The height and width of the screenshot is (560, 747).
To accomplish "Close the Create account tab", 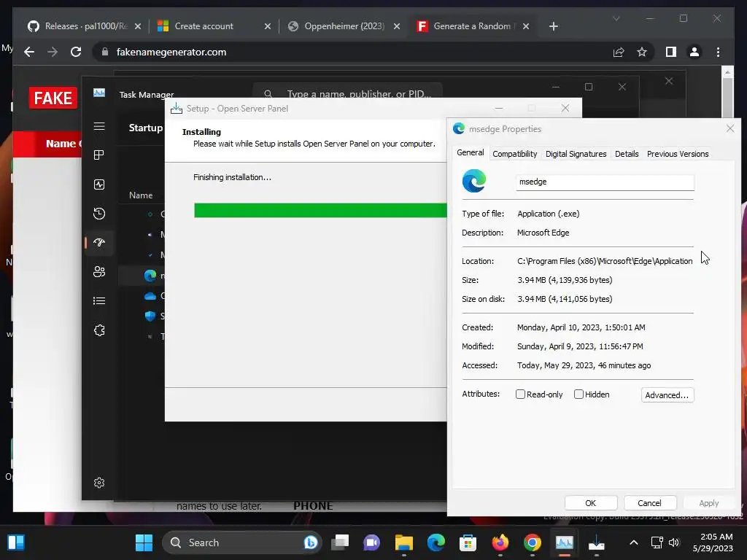I will coord(268,26).
